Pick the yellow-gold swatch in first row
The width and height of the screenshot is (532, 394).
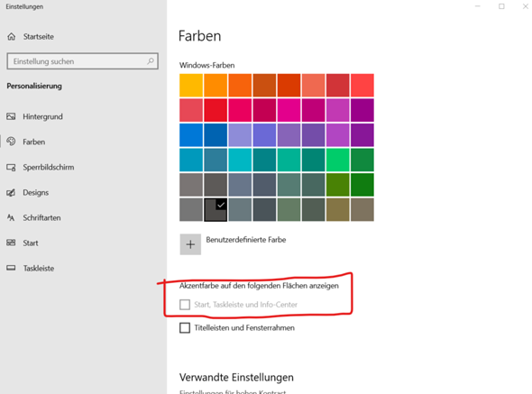coord(191,85)
